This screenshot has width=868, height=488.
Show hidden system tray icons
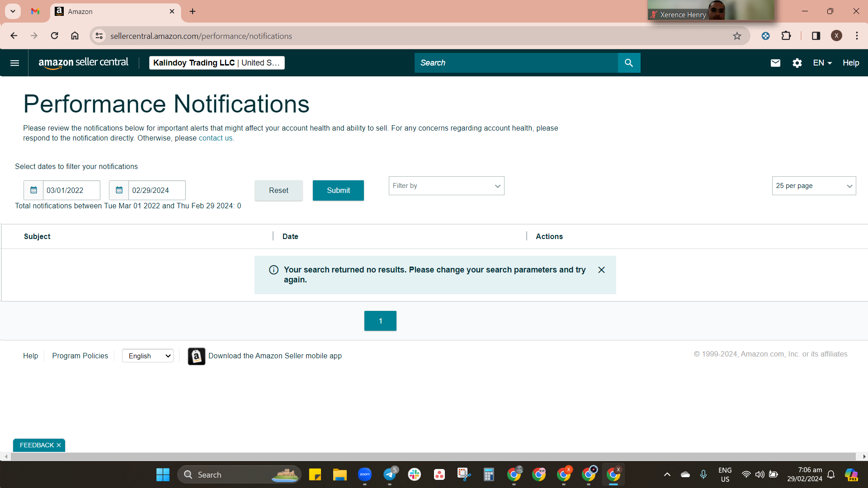667,475
